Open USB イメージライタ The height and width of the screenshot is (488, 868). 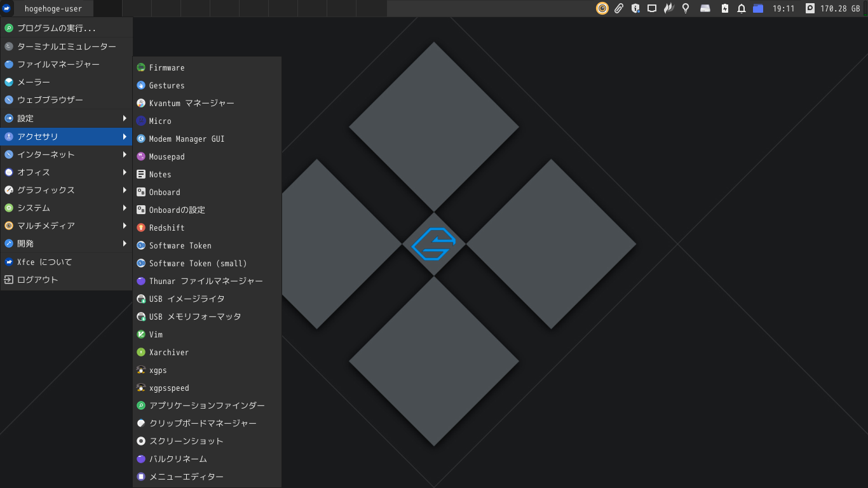pyautogui.click(x=207, y=299)
